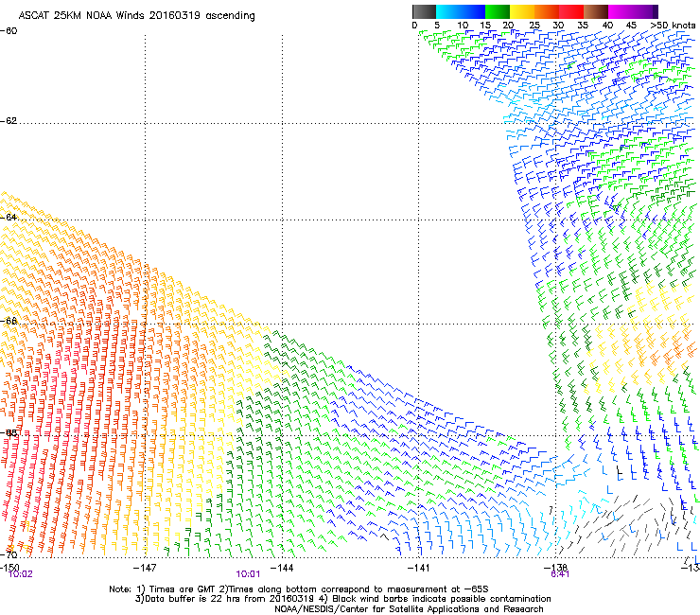Click the '-64' latitude axis label
The height and width of the screenshot is (615, 700).
coord(9,218)
